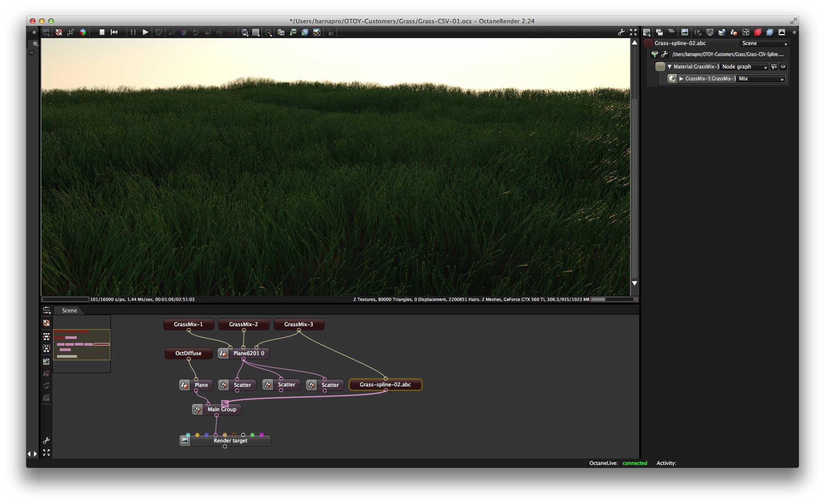Viewport: 825px width, 504px height.
Task: Expand the GrassMix-3:GrassMix-3 mix node
Action: [682, 79]
